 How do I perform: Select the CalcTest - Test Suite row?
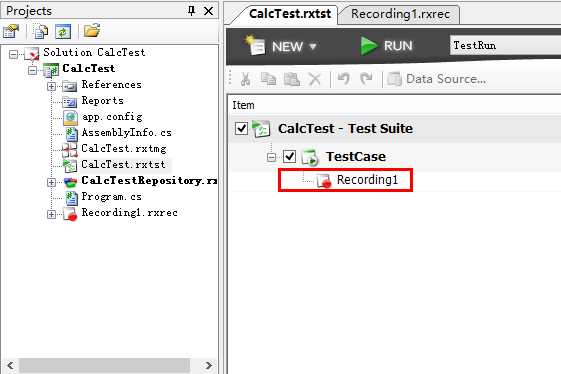pos(395,128)
